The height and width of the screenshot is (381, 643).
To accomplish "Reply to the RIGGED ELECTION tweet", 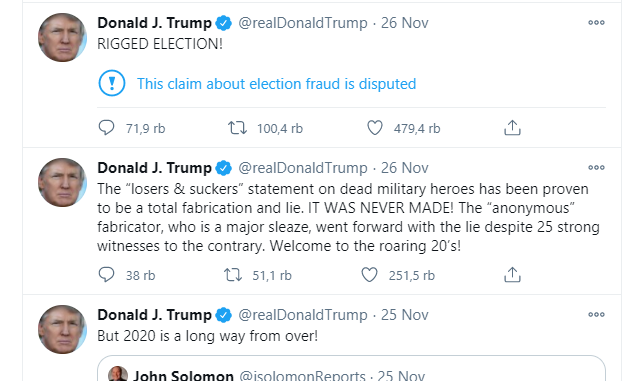I will click(x=107, y=128).
